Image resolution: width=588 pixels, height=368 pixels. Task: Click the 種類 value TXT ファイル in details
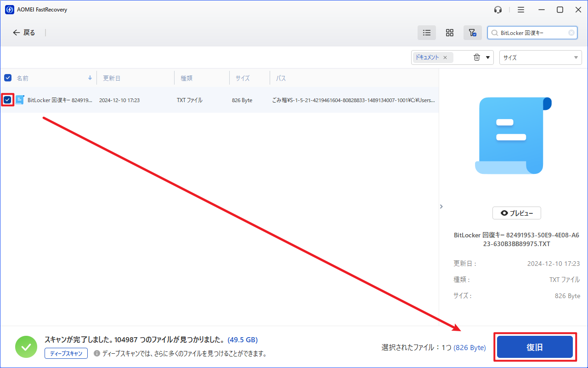(565, 280)
